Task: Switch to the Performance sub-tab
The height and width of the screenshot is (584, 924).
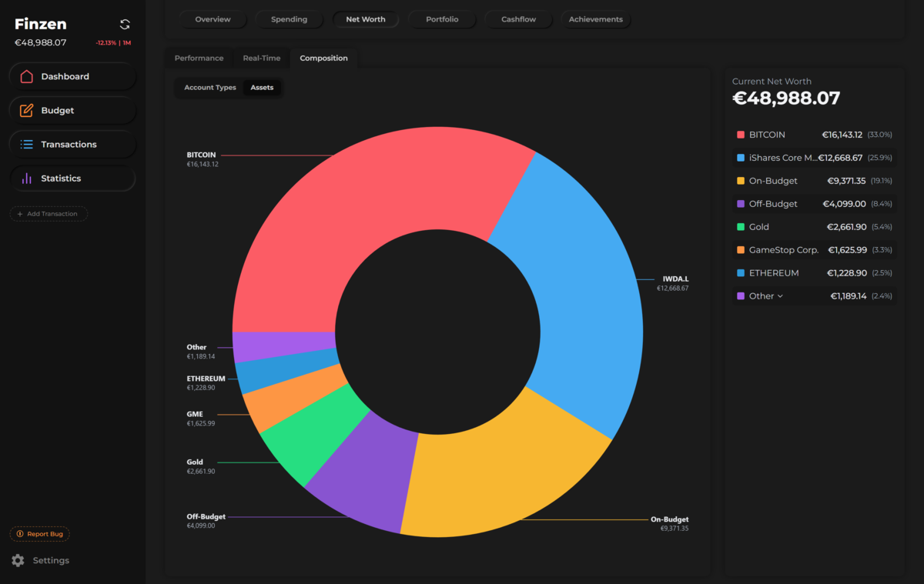Action: pyautogui.click(x=199, y=58)
